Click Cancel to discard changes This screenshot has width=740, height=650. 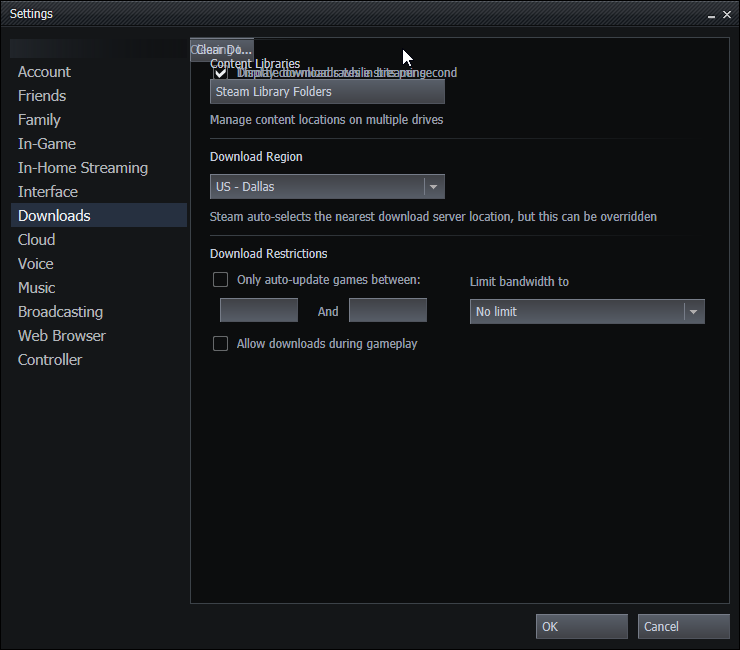click(x=683, y=626)
